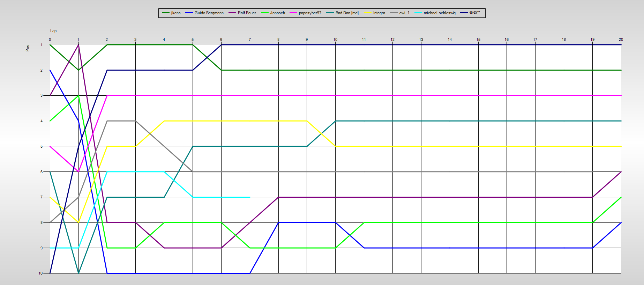This screenshot has width=644, height=285.
Task: Click the Integra legend label
Action: 379,13
